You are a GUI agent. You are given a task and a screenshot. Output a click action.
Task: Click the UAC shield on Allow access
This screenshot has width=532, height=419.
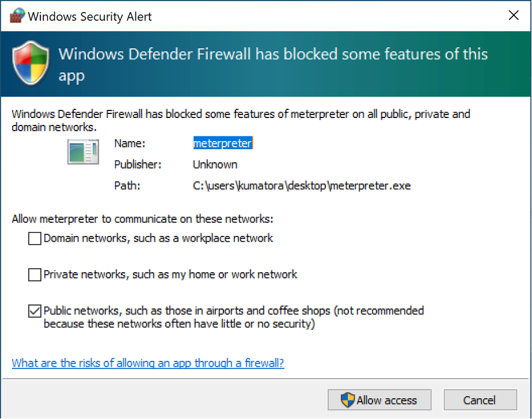(347, 400)
